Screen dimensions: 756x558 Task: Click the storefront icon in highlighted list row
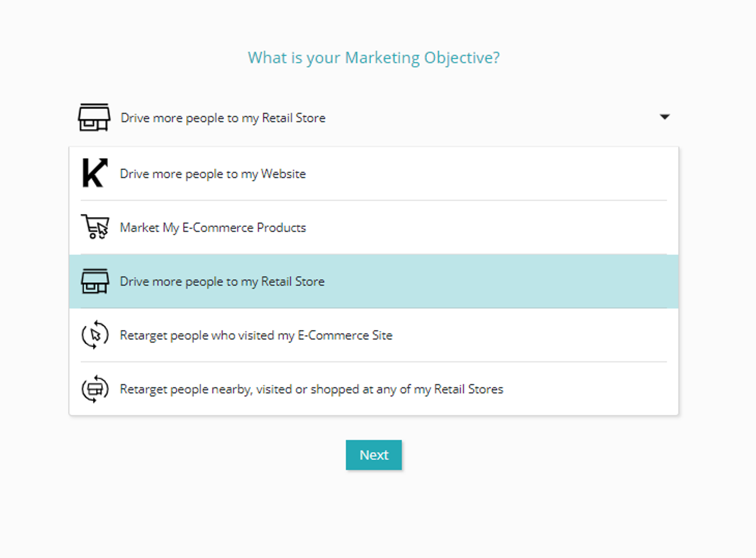click(95, 281)
